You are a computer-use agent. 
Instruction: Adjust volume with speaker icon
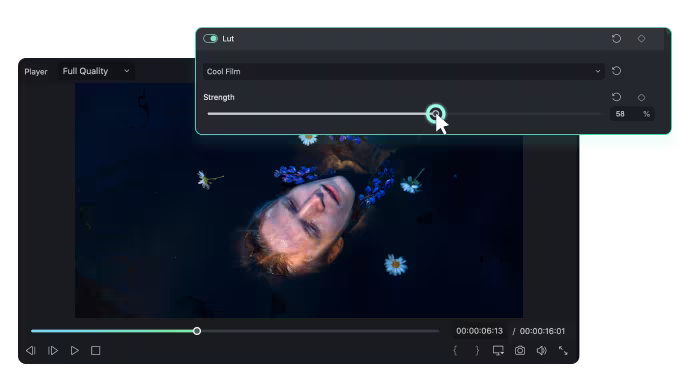point(541,351)
